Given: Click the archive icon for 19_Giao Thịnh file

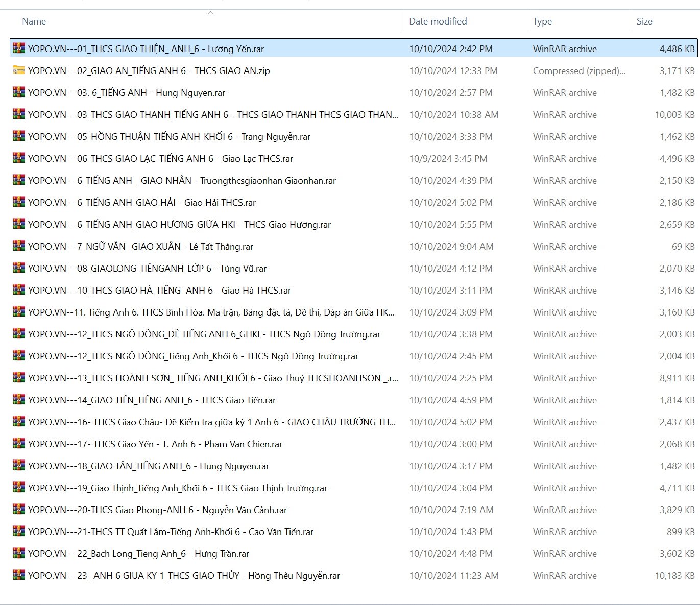Looking at the screenshot, I should tap(19, 488).
